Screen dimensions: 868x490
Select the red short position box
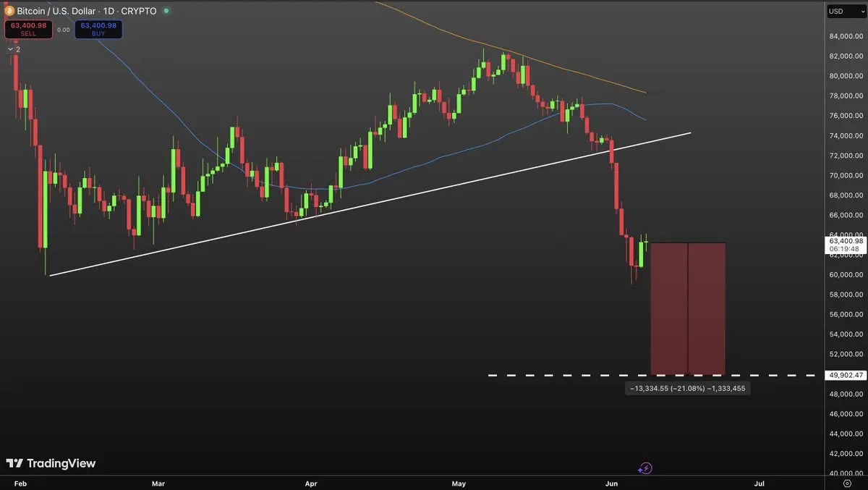[x=688, y=309]
